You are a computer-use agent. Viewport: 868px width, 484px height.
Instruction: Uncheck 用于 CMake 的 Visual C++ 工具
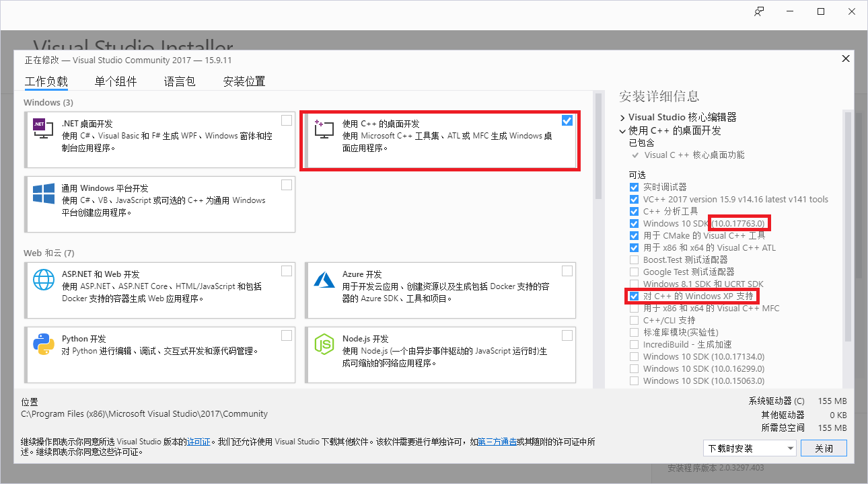point(634,236)
